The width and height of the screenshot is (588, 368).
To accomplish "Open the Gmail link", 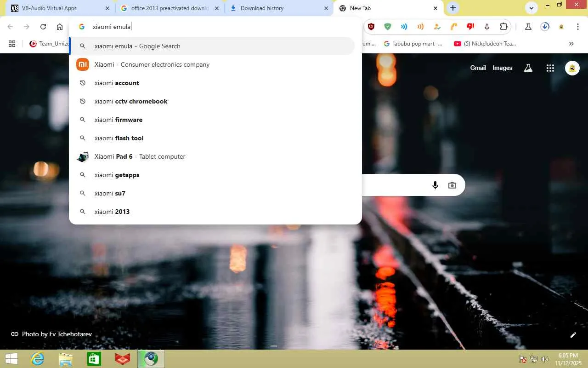I will [x=478, y=68].
